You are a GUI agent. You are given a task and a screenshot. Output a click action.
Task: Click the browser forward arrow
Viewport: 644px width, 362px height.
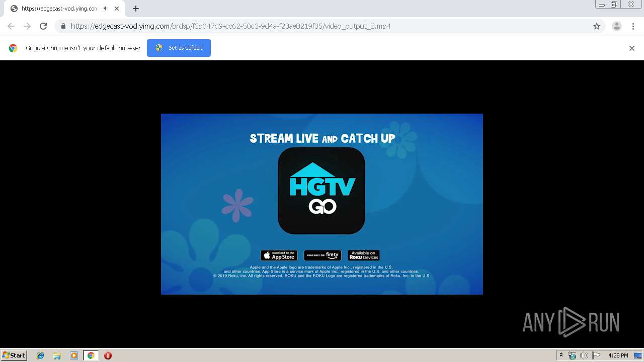[x=27, y=26]
